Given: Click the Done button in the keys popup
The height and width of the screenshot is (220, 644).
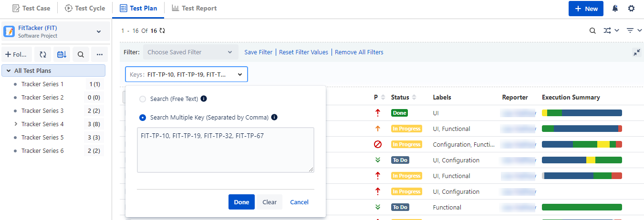Looking at the screenshot, I should 241,202.
